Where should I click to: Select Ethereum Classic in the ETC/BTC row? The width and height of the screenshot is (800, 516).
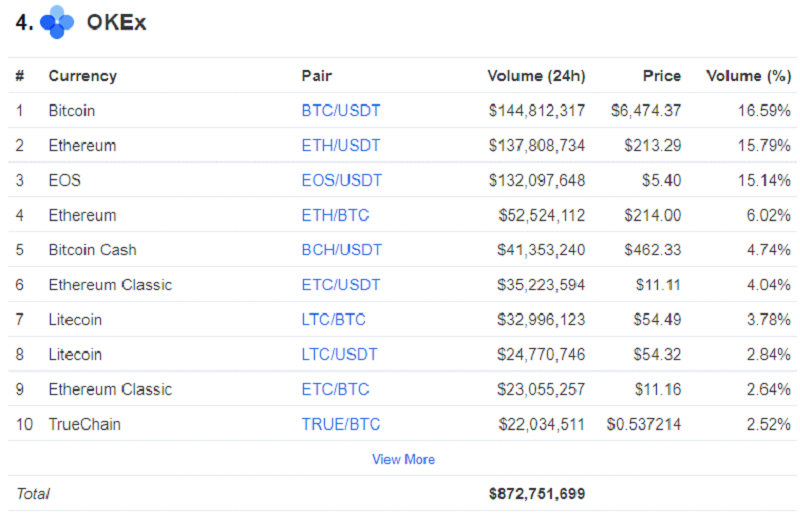pyautogui.click(x=110, y=389)
